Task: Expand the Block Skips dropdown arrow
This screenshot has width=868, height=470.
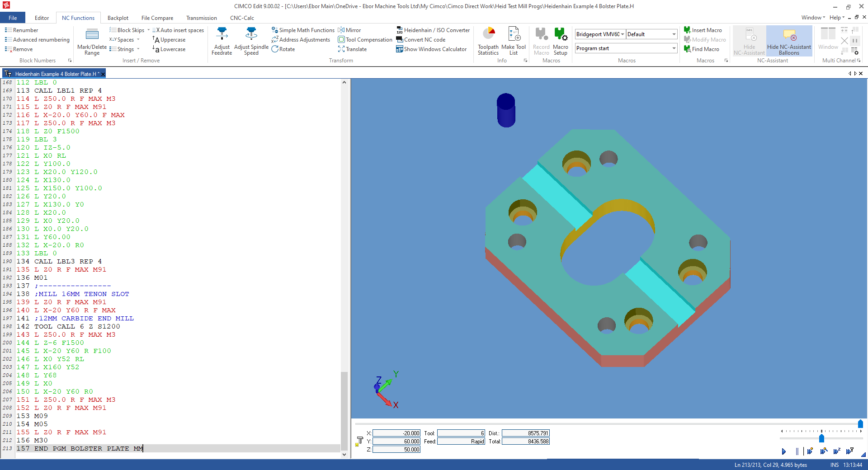Action: point(148,30)
